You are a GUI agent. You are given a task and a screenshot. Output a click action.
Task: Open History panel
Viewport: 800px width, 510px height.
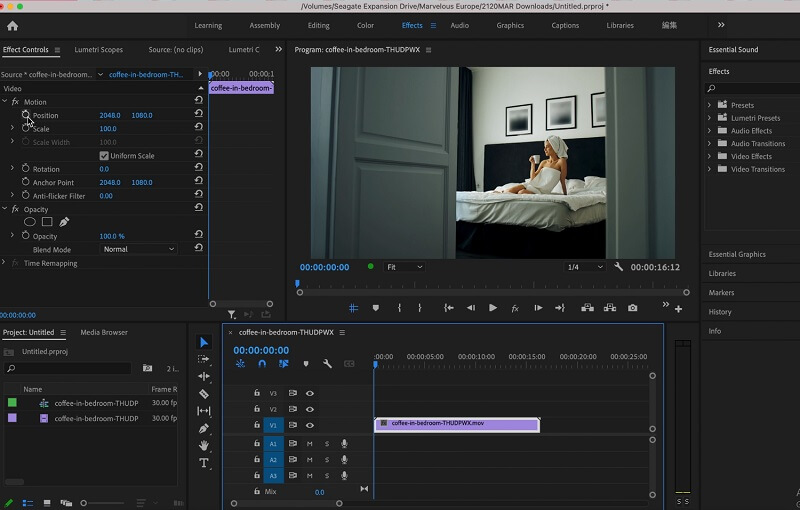(x=719, y=312)
